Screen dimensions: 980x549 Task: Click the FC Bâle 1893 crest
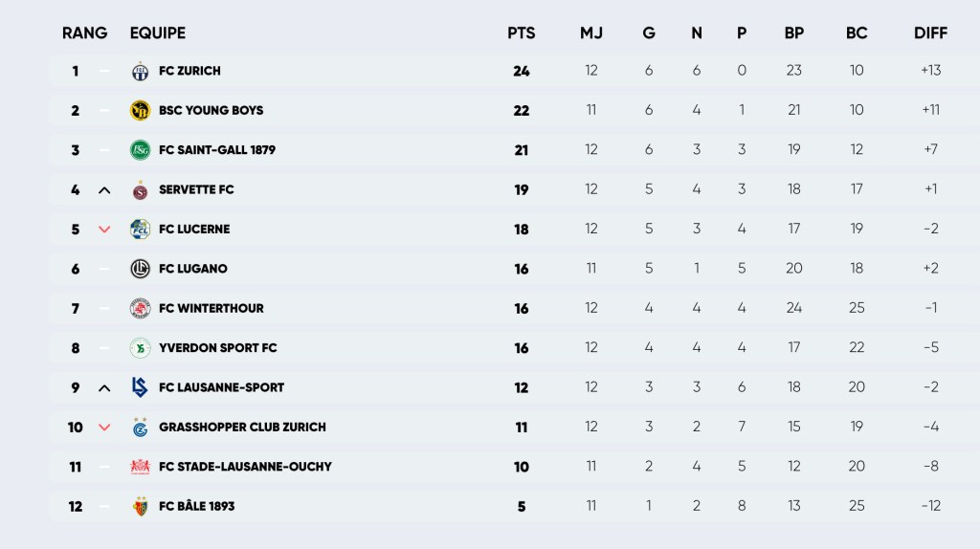(x=140, y=506)
